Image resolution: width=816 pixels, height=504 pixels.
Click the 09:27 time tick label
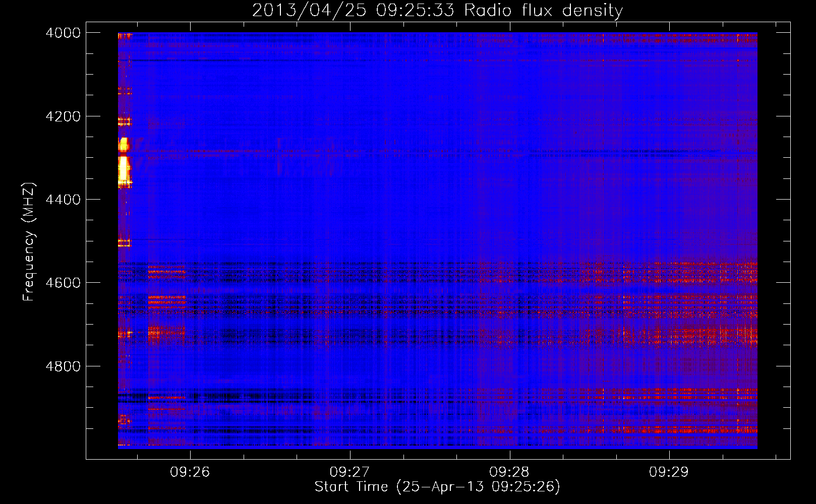349,472
